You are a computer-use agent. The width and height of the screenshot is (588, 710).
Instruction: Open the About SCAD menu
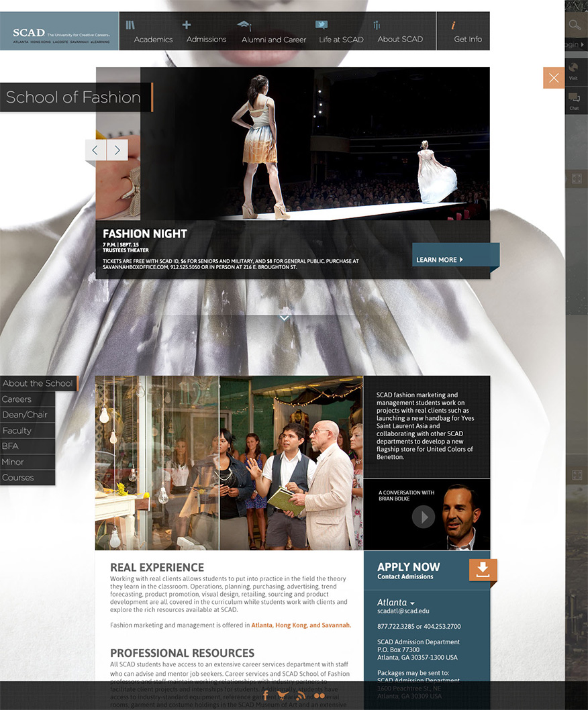(x=400, y=40)
